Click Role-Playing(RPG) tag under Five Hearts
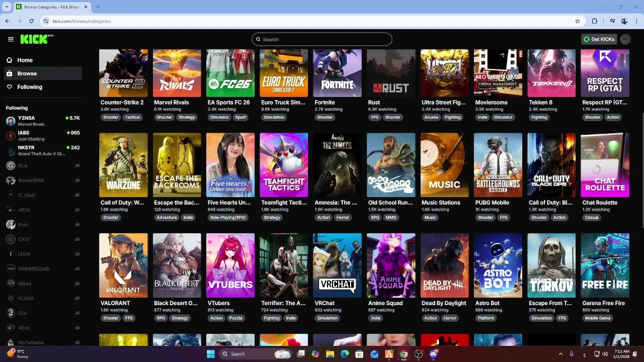Image resolution: width=644 pixels, height=362 pixels. [x=228, y=218]
